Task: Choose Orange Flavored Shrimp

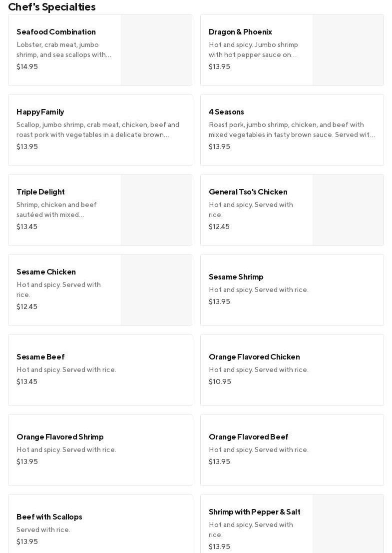Action: (100, 449)
